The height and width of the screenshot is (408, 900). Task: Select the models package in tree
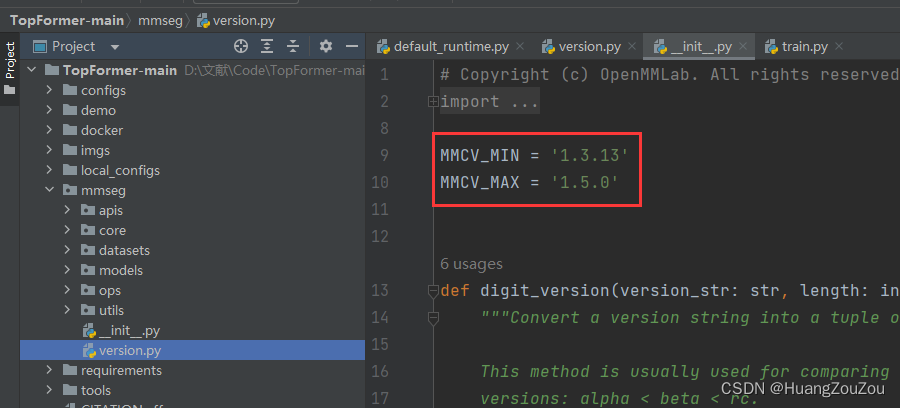(192, 270)
